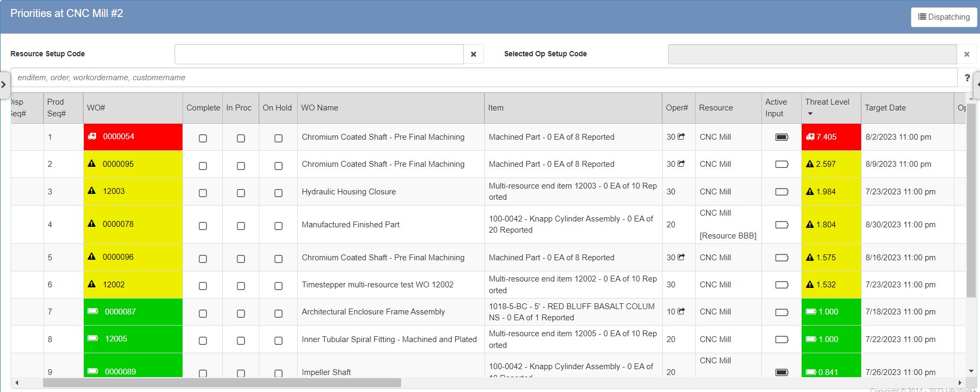Click the warning icon next to 1.804 threat level
This screenshot has width=980, height=392.
[810, 225]
